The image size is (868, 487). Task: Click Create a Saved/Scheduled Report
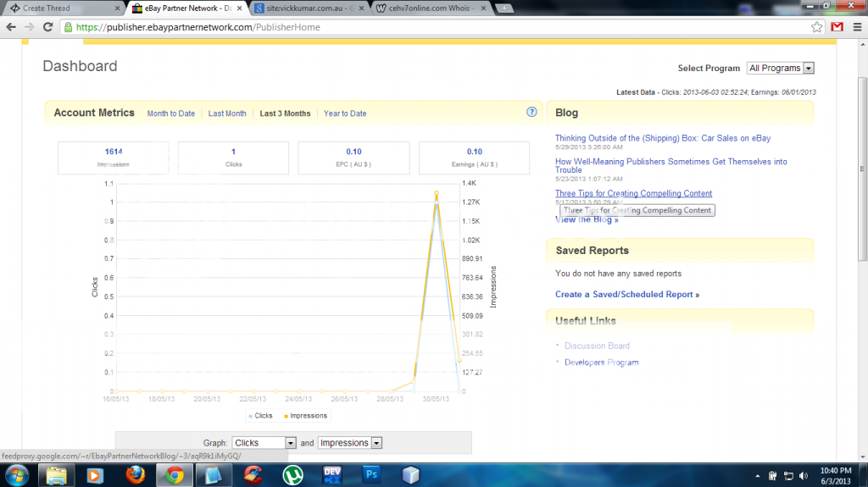tap(627, 295)
